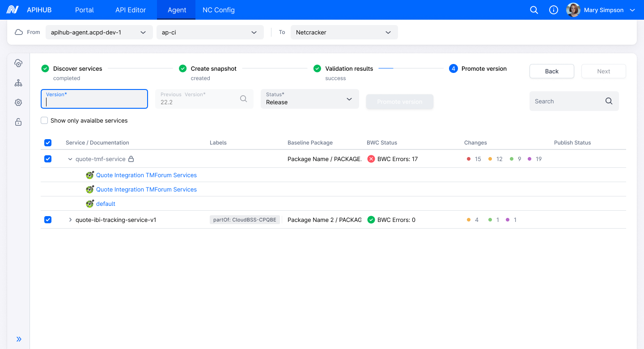
Task: Expand the quote-ibi-tracking-service-v1 row
Action: tap(70, 220)
